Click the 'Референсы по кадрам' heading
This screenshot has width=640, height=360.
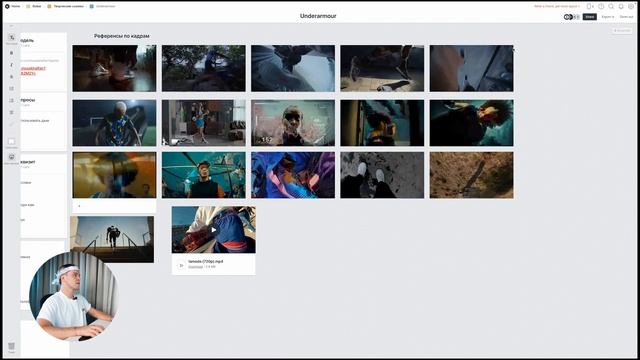click(x=122, y=36)
